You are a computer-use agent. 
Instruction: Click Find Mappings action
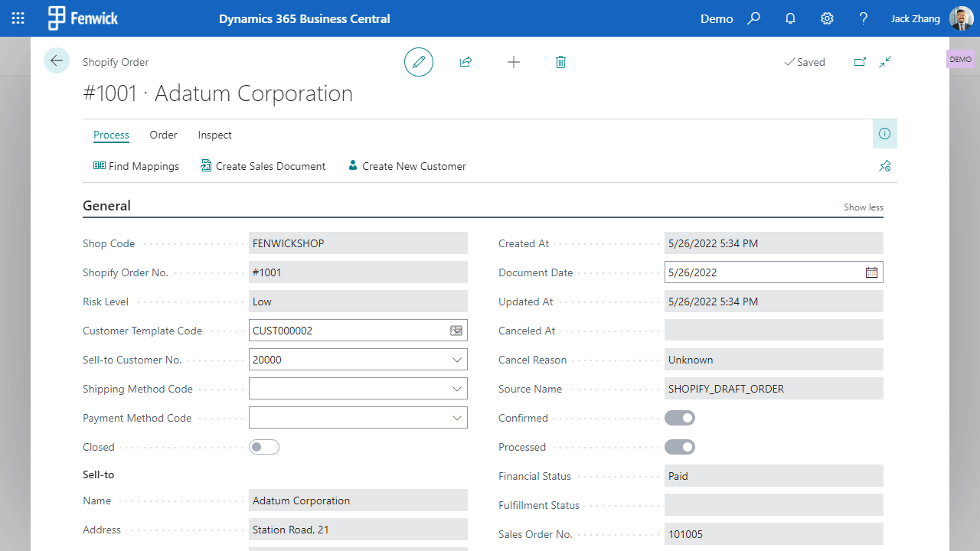(136, 166)
